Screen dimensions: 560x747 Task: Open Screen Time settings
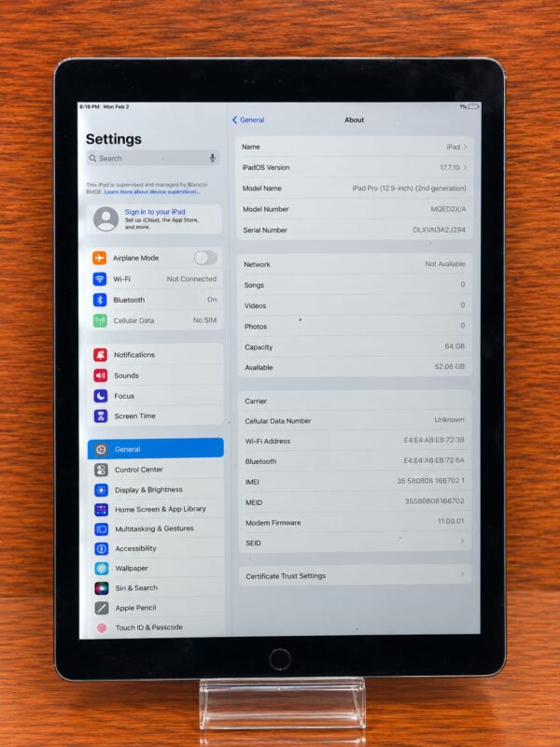coord(156,416)
